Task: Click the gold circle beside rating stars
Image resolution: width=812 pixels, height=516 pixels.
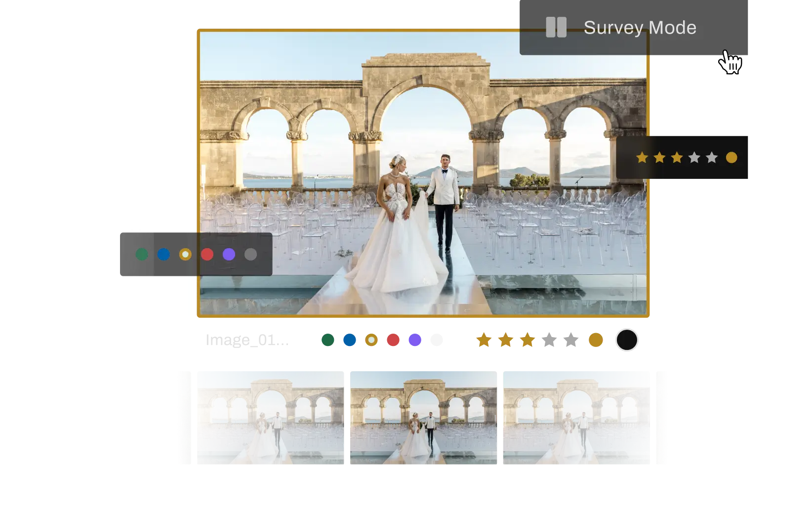Action: point(596,340)
